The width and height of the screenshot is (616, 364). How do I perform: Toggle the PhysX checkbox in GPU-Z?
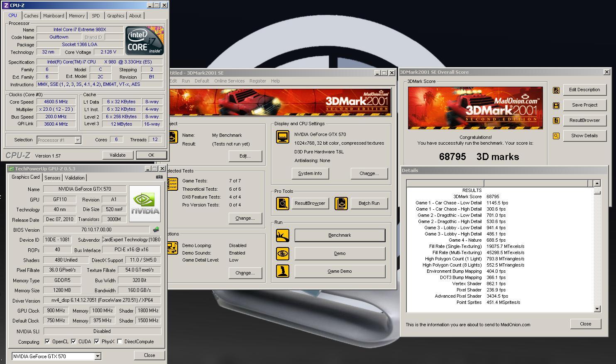(x=97, y=342)
